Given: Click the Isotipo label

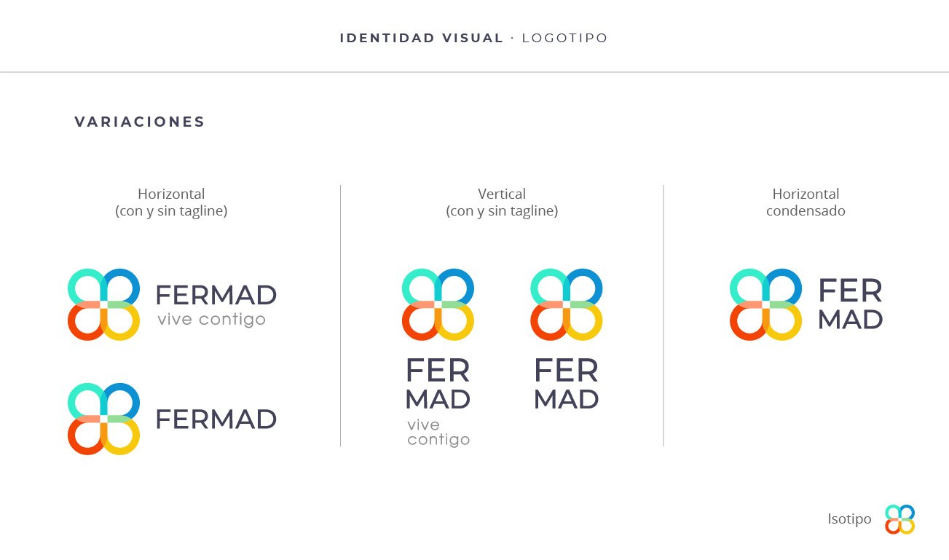Looking at the screenshot, I should [849, 519].
